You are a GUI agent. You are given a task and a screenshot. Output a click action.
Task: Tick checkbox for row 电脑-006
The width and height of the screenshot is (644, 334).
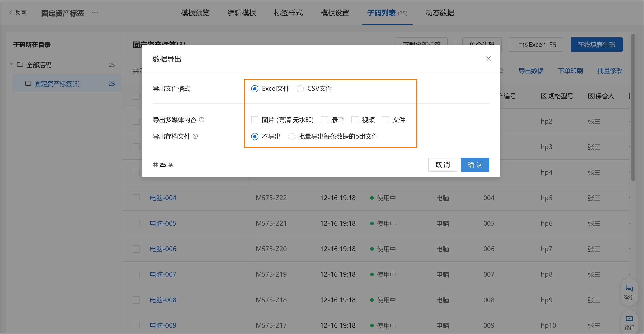coord(136,249)
